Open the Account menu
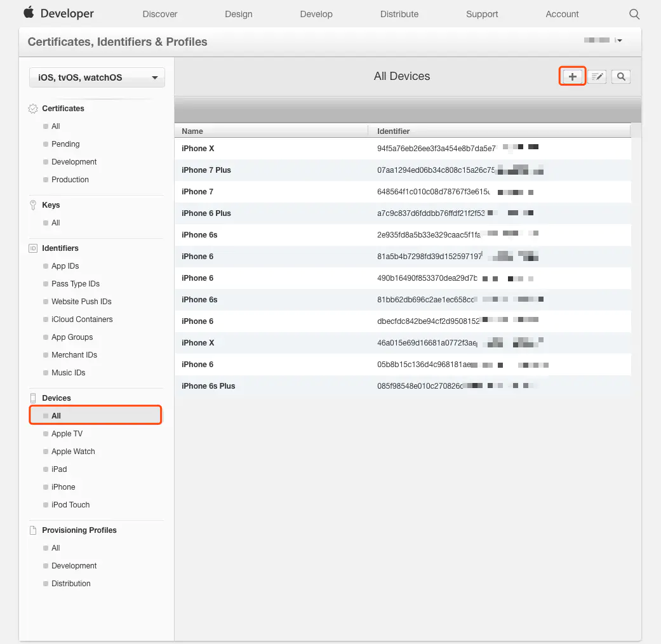This screenshot has height=644, width=661. [562, 14]
